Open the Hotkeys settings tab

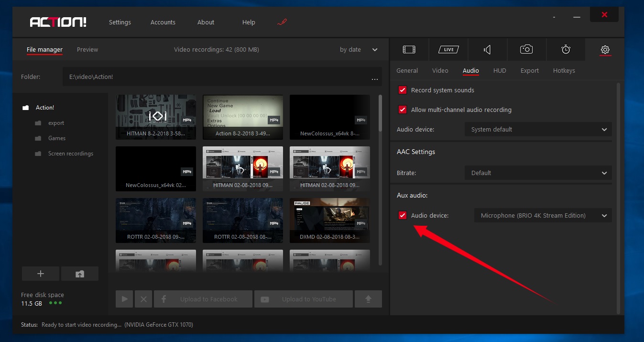click(564, 70)
